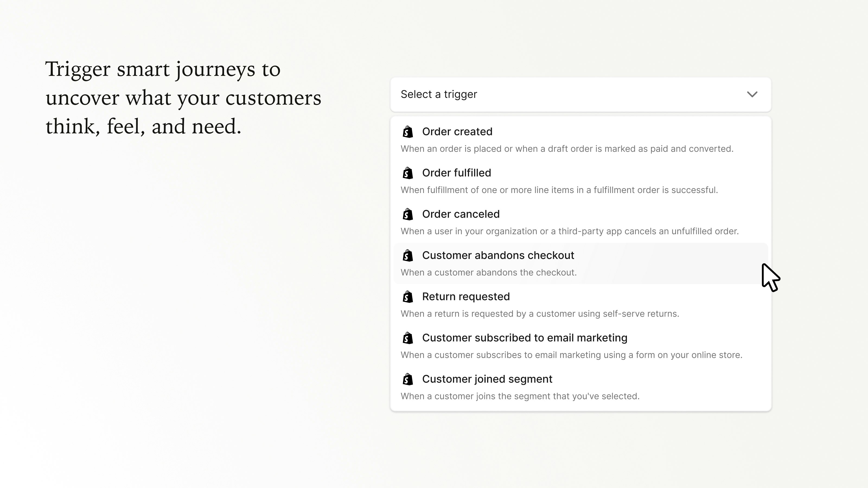Click the Shopify icon next to Customer abandons checkout
This screenshot has width=868, height=488.
click(x=408, y=256)
